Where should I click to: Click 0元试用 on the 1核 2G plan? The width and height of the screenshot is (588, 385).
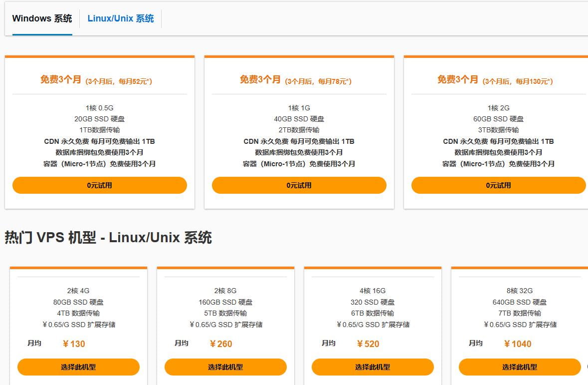coord(497,185)
